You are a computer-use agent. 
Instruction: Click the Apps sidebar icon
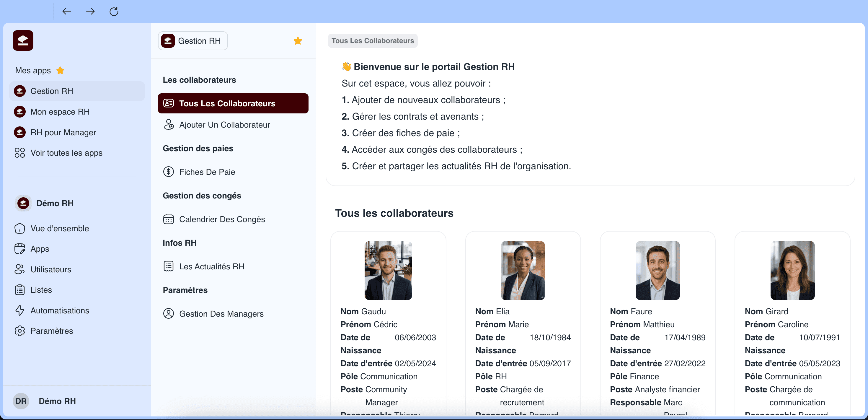20,249
